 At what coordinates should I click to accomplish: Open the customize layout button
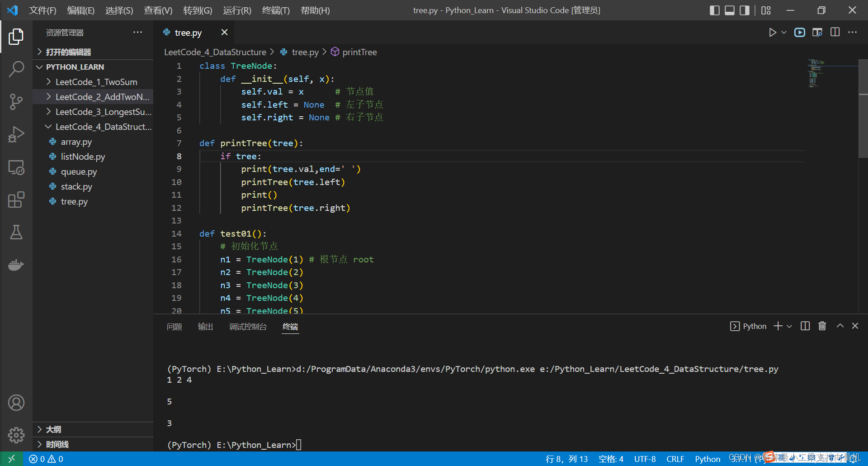point(766,10)
